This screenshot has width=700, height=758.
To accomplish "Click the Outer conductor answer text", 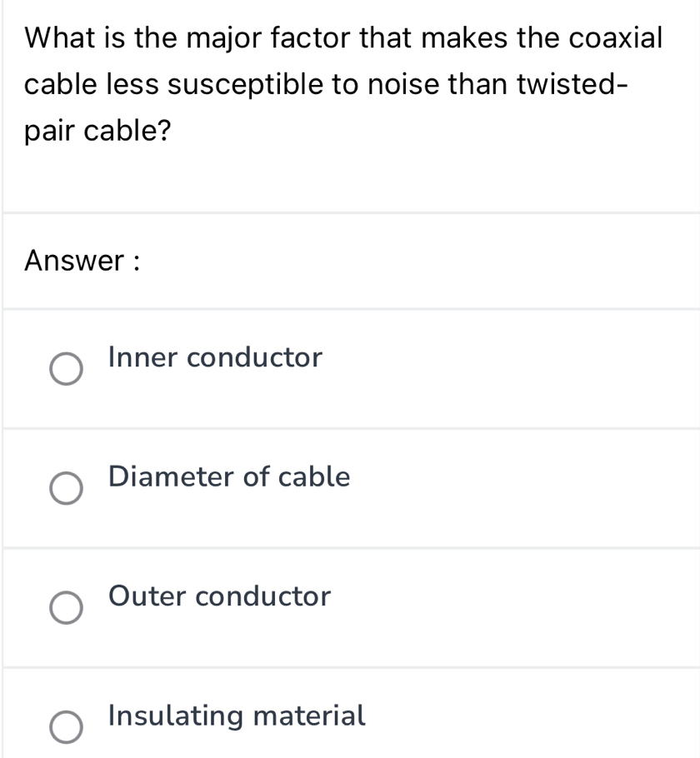I will click(x=219, y=596).
